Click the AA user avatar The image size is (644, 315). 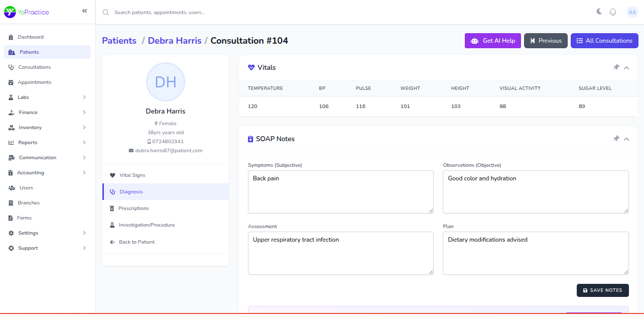click(632, 12)
